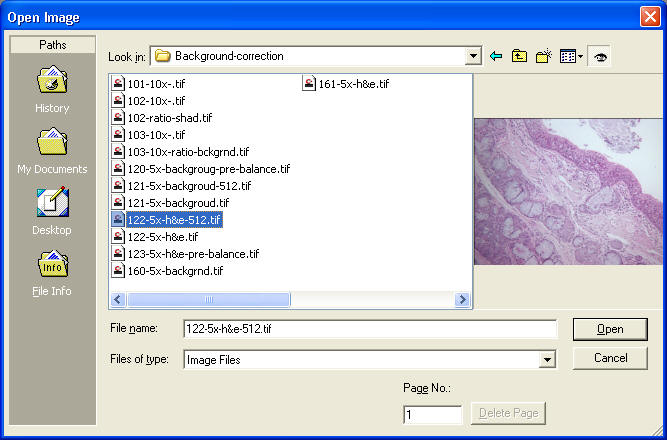Viewport: 667px width, 440px height.
Task: Click the tissue preview thumbnail
Action: click(567, 192)
